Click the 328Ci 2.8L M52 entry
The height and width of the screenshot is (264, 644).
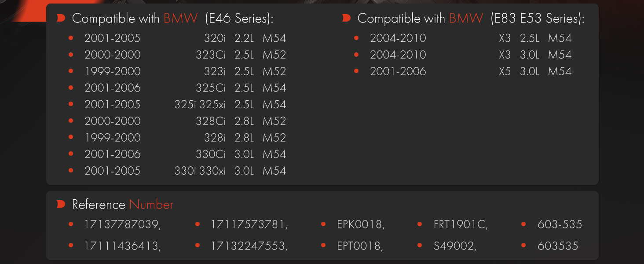[241, 121]
